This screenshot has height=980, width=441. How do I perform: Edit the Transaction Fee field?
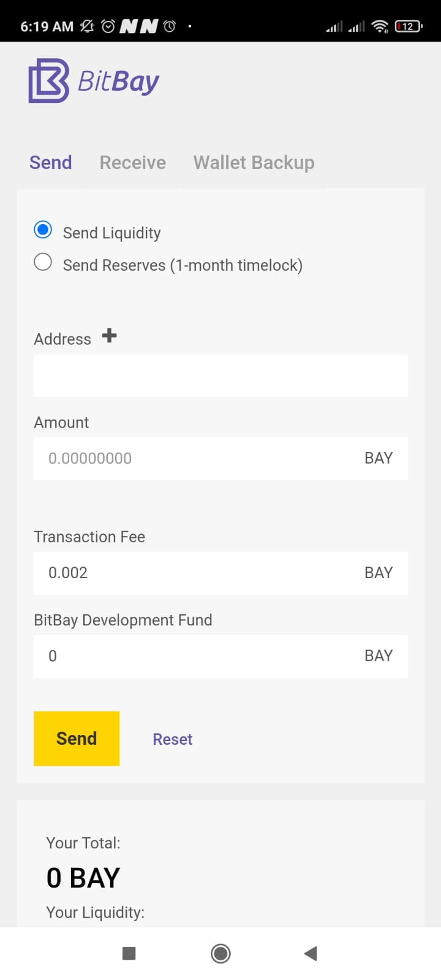pyautogui.click(x=221, y=573)
